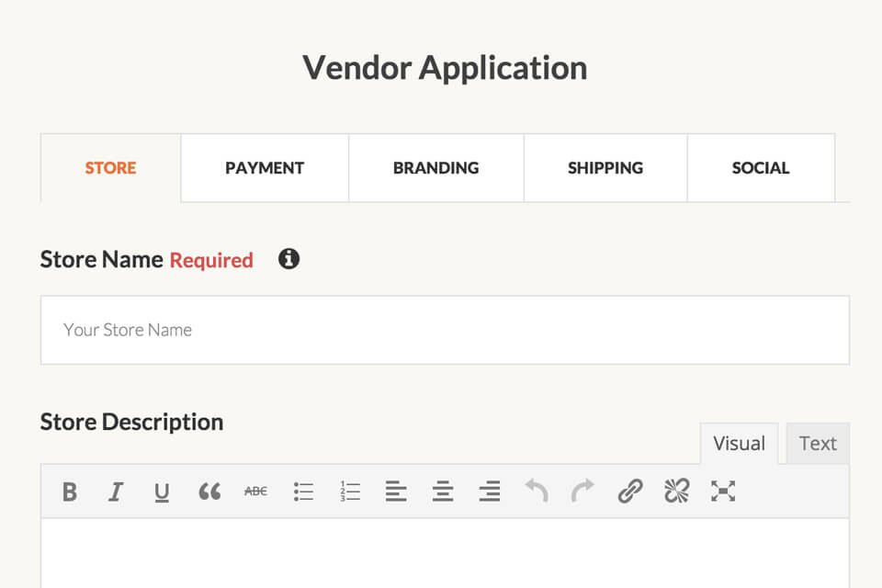
Task: Click the Bold formatting icon
Action: point(69,492)
